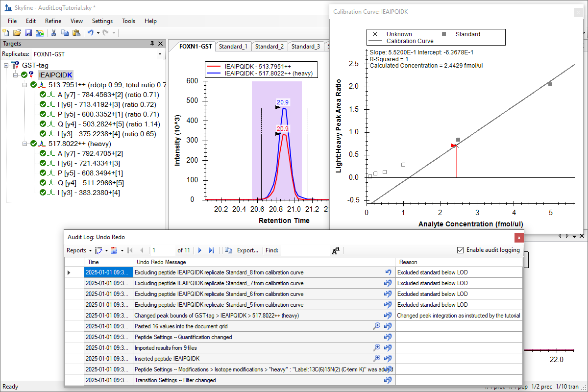Click the publish/upload toolbar icon
Viewport: 588px width, 392px height.
(x=40, y=33)
